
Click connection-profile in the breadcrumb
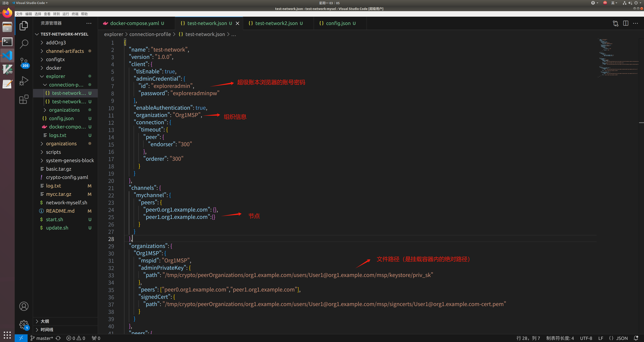(150, 34)
